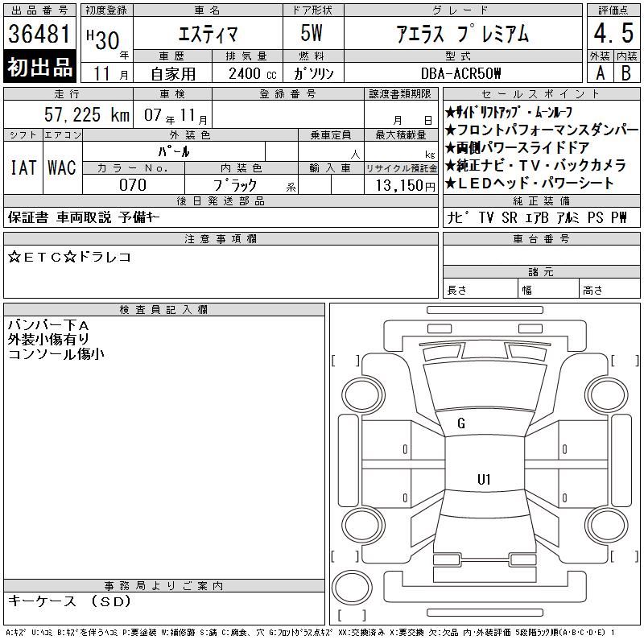Image resolution: width=644 pixels, height=644 pixels.
Task: Click the overall score 4.5
Action: [x=613, y=33]
